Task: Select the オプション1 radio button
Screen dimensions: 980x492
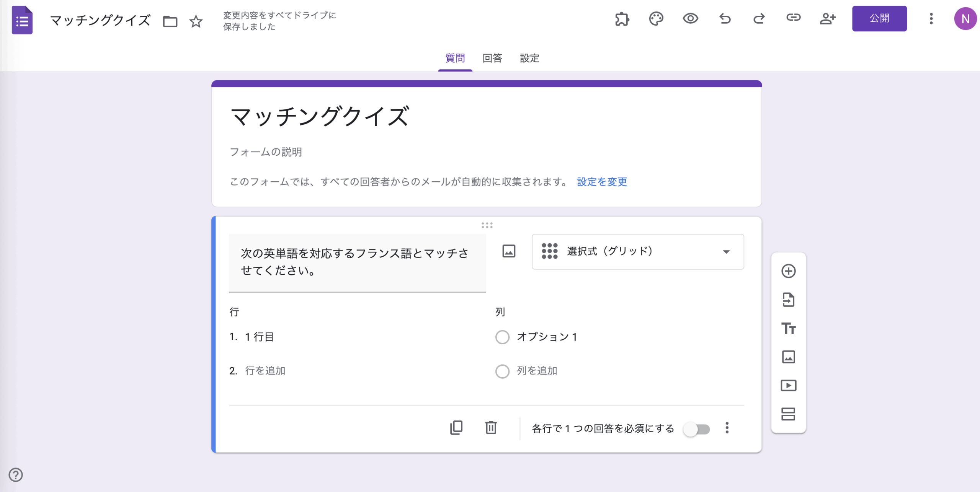Action: (502, 337)
